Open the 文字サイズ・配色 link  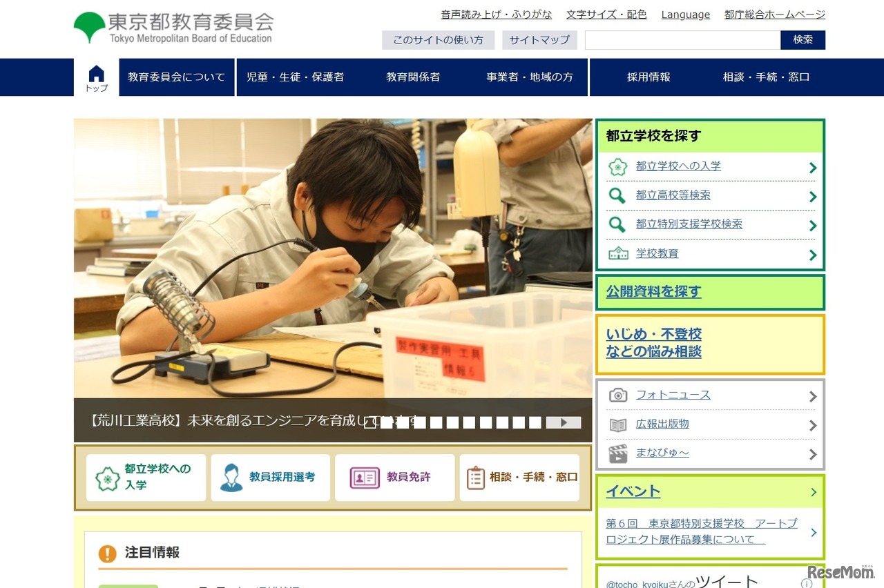[x=606, y=14]
